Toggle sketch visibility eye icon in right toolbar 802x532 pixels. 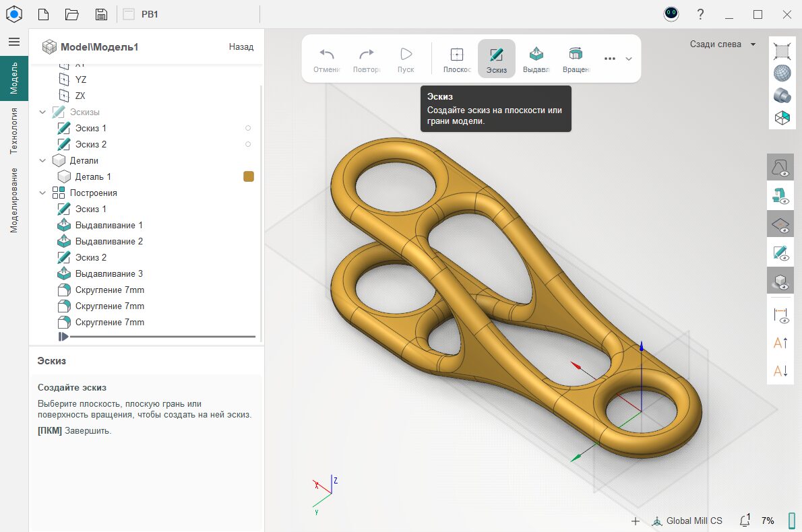click(780, 253)
